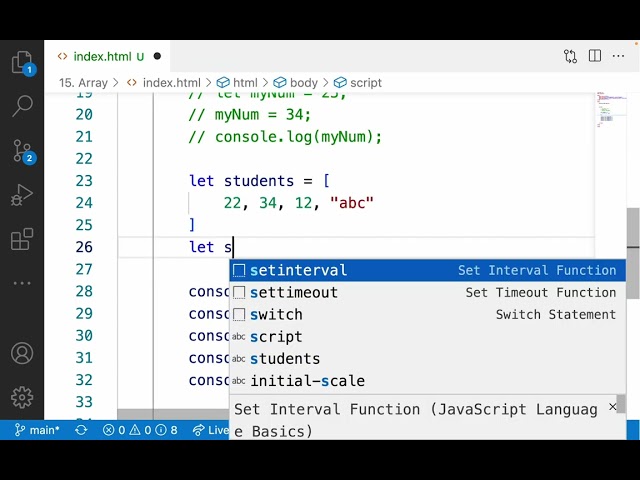
Task: Choose setinterval suggestion
Action: pyautogui.click(x=427, y=270)
